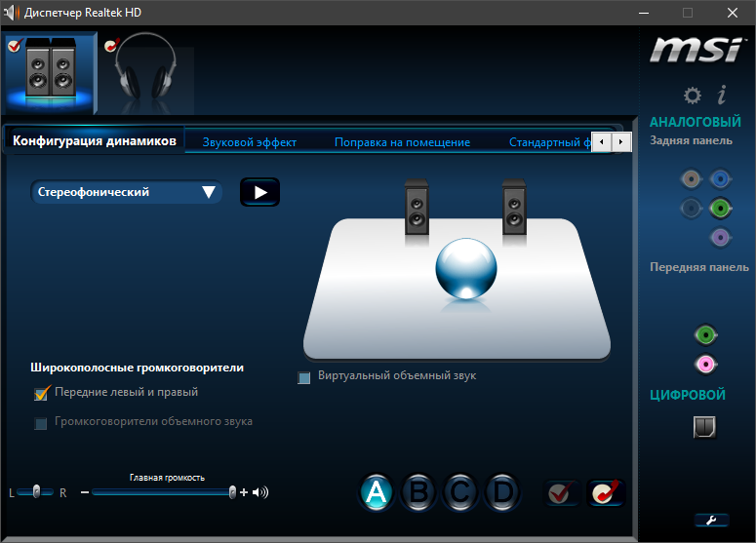Viewport: 756px width, 543px height.
Task: Select the Headphones device icon
Action: 146,72
